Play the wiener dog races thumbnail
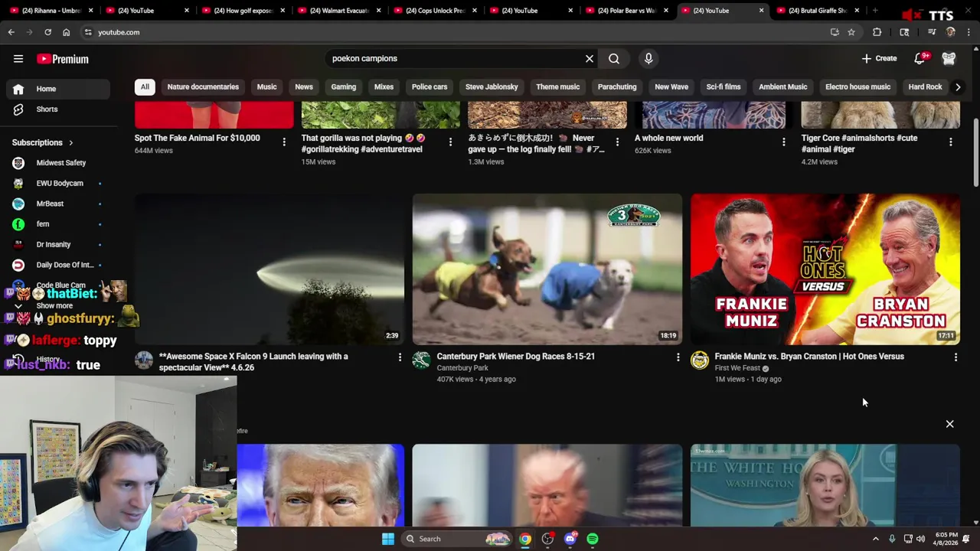The height and width of the screenshot is (551, 980). coord(547,269)
